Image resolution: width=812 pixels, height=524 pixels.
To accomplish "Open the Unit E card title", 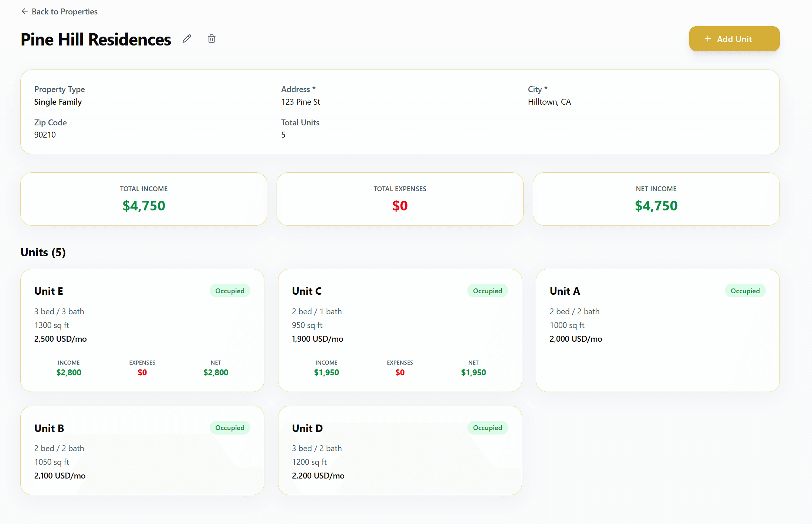I will (49, 291).
